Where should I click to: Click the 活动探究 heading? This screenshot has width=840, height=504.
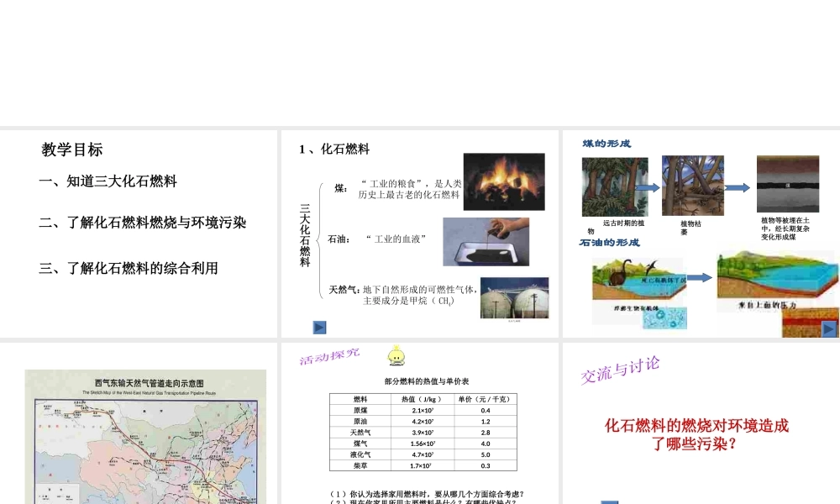coord(329,356)
